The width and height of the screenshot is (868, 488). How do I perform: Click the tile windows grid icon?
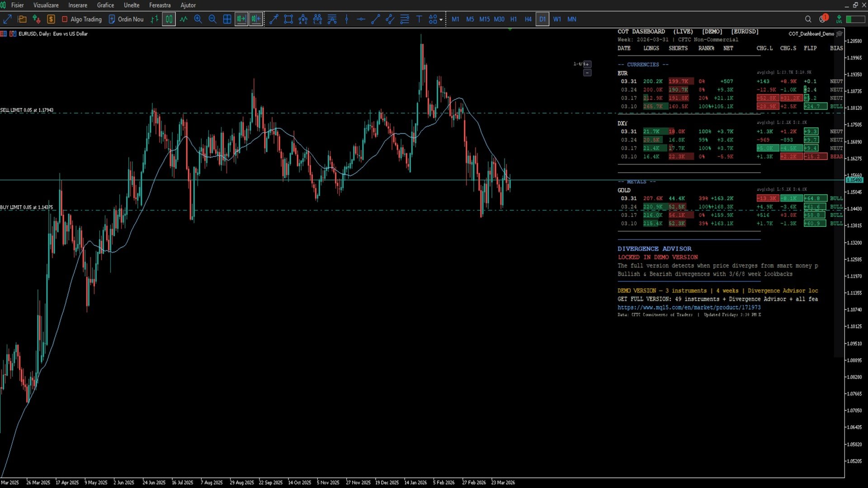[x=227, y=19]
